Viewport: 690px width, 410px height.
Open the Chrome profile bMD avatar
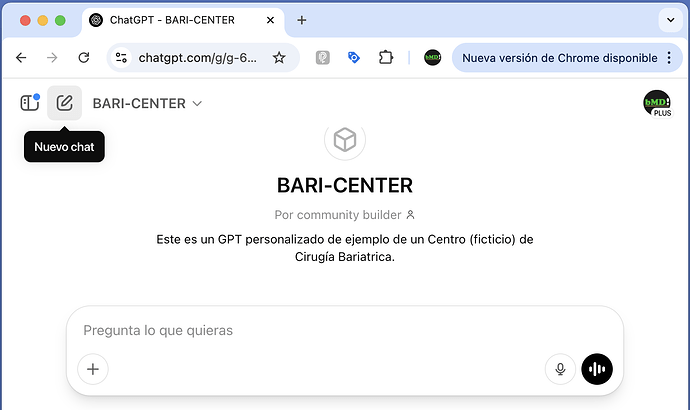[432, 58]
